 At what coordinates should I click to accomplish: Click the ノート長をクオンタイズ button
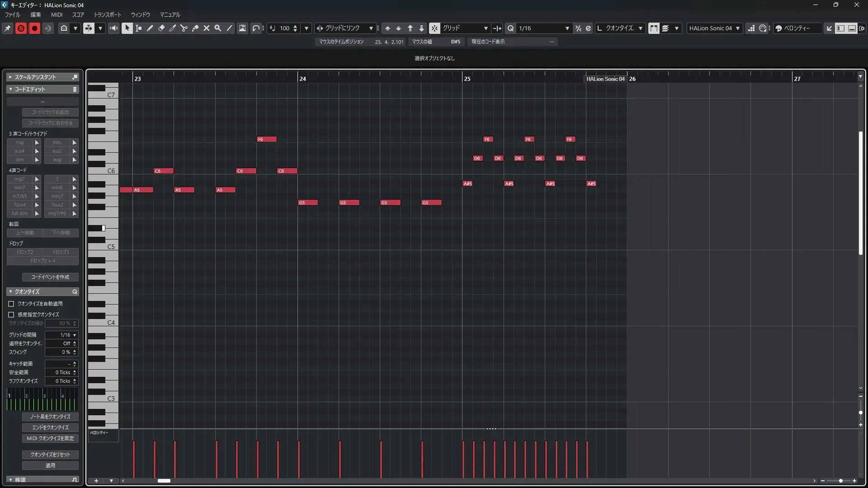point(50,417)
